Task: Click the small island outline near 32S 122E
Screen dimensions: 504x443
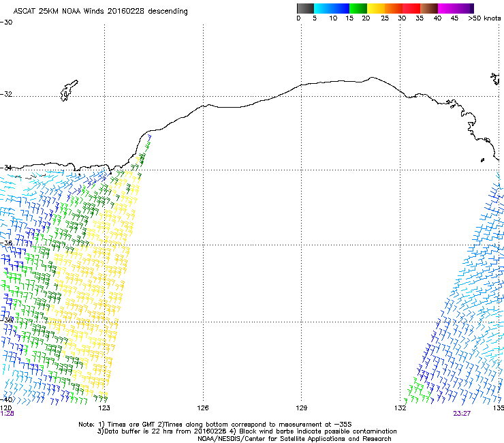Action: pos(69,91)
